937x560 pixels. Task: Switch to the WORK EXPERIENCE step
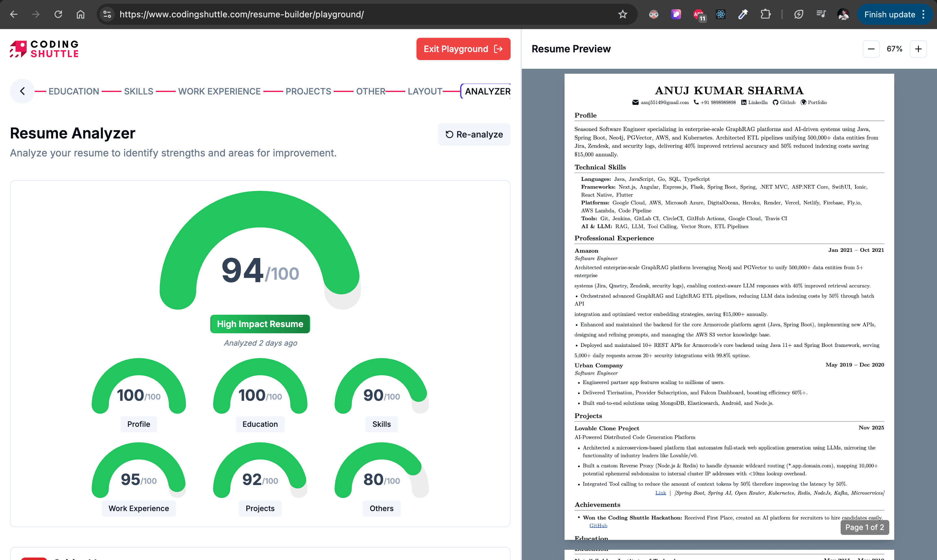coord(219,91)
